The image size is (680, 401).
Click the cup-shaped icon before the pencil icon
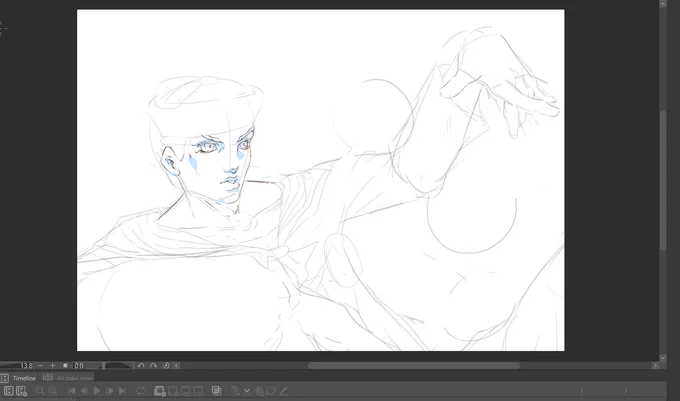click(271, 391)
